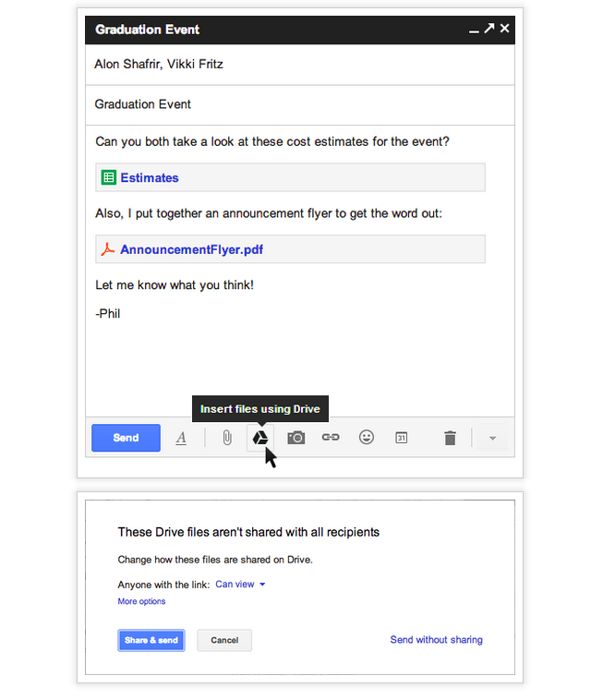Viewport: 591px width, 700px height.
Task: Insert photo with the camera icon
Action: pos(295,438)
